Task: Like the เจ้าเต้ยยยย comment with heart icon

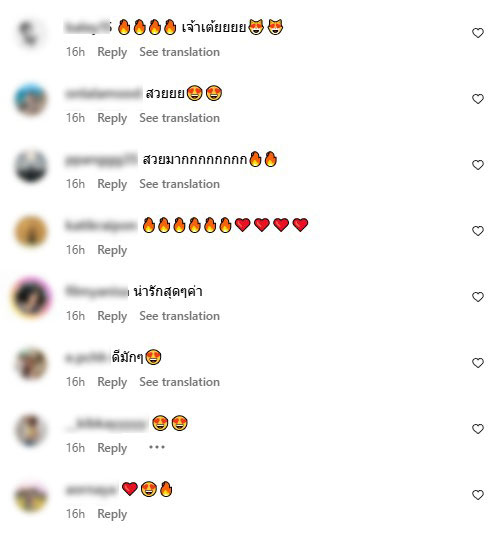Action: tap(478, 33)
